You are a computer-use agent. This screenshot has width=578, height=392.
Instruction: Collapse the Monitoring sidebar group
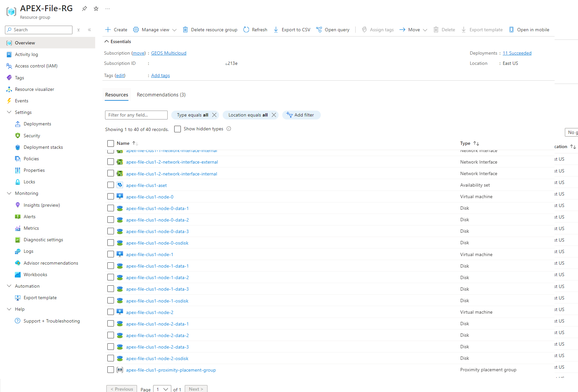point(9,193)
